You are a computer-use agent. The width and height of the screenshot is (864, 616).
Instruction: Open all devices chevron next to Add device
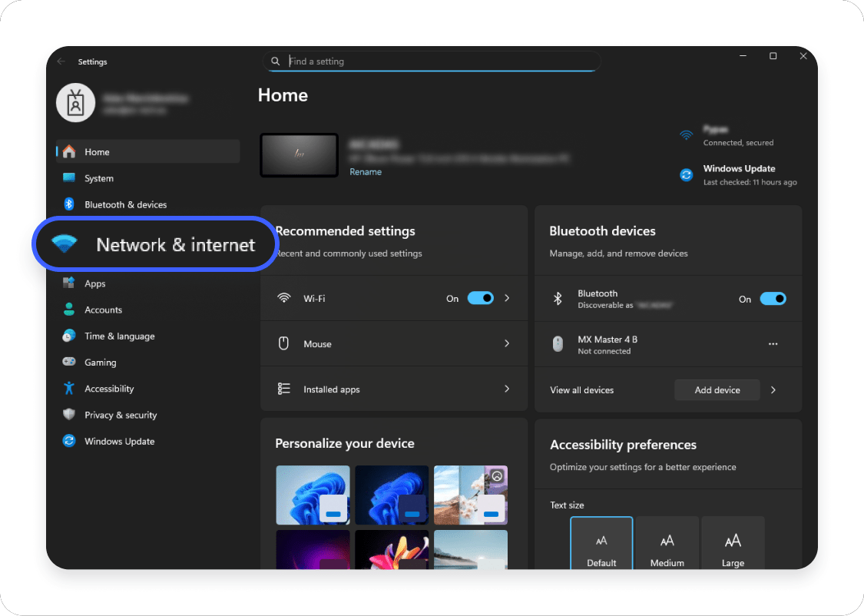pos(773,390)
